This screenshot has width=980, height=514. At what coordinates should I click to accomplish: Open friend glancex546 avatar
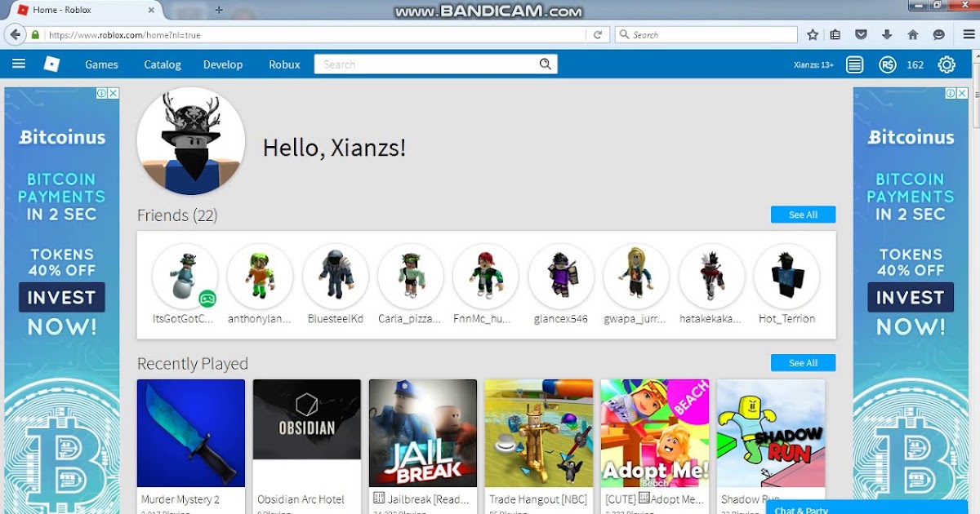pos(561,277)
